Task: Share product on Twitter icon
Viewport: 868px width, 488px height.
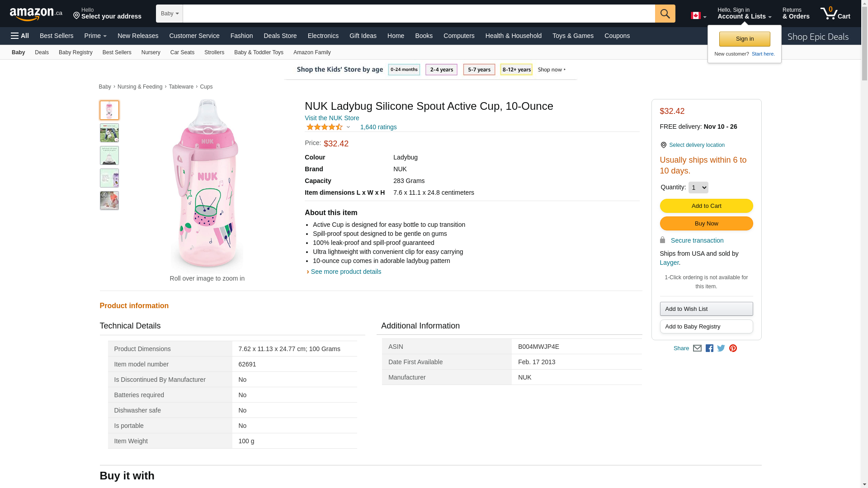Action: coord(721,348)
